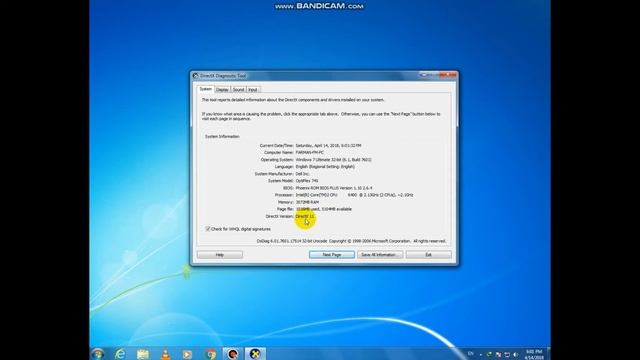Click the System Manufacturer value Dell Inc.
The height and width of the screenshot is (360, 640).
pyautogui.click(x=302, y=173)
